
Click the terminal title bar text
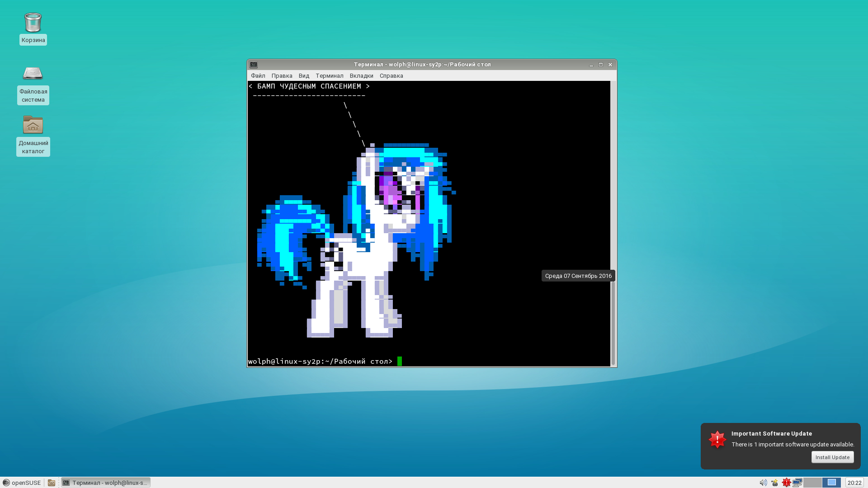tap(422, 65)
